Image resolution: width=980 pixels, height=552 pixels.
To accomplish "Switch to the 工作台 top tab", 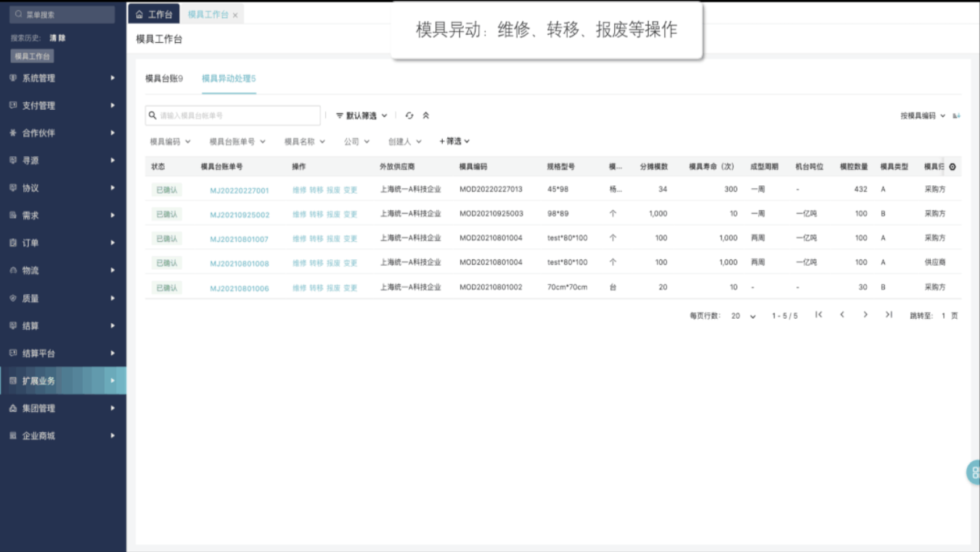I will pos(154,15).
